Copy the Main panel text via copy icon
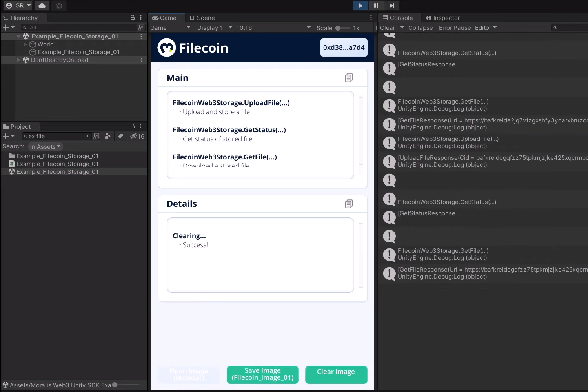 (349, 78)
